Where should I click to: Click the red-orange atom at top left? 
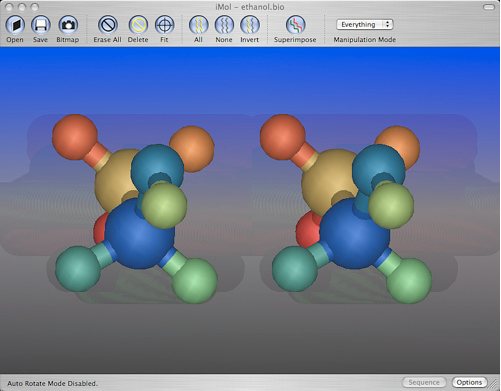coord(75,137)
